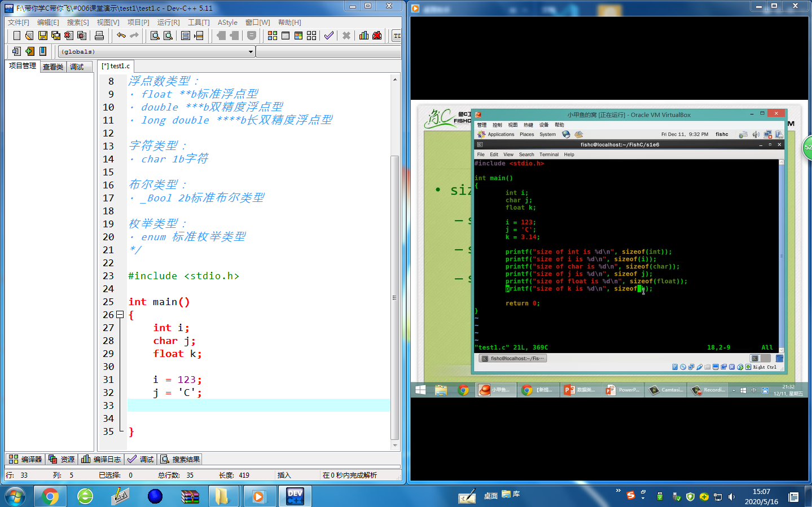Click the editor scrollbar down arrow
This screenshot has width=812, height=507.
395,445
